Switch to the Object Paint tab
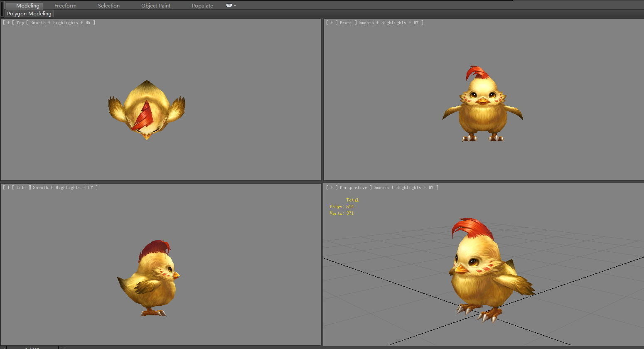Viewport: 644px width, 349px height. pos(156,5)
